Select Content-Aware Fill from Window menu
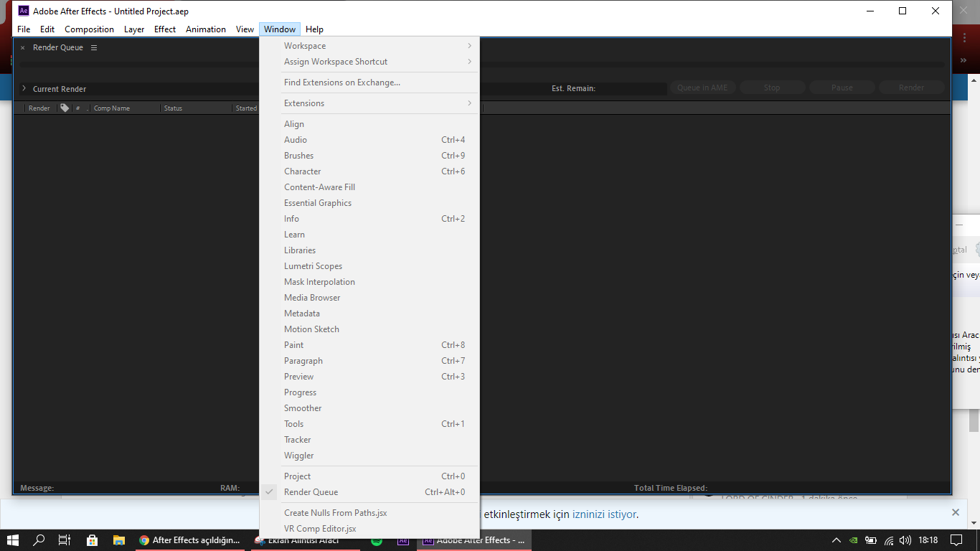 [369, 187]
